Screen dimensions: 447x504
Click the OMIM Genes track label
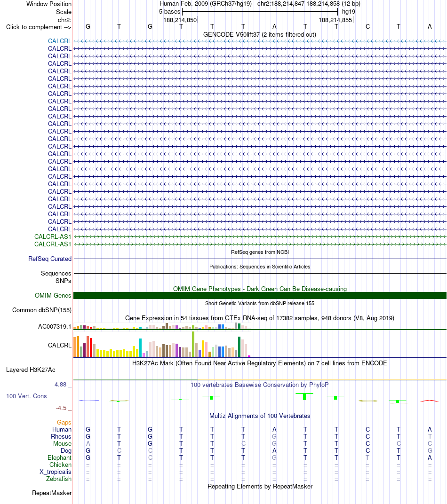click(53, 295)
